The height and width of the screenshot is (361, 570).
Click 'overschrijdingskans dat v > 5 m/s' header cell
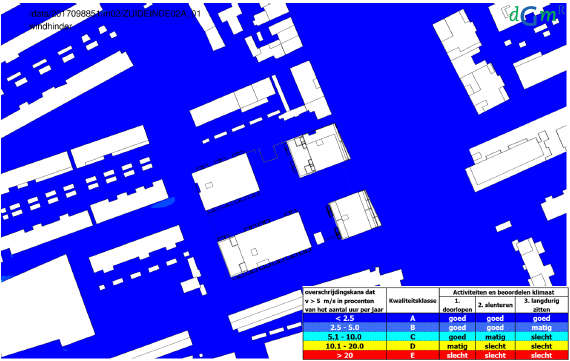pyautogui.click(x=345, y=301)
